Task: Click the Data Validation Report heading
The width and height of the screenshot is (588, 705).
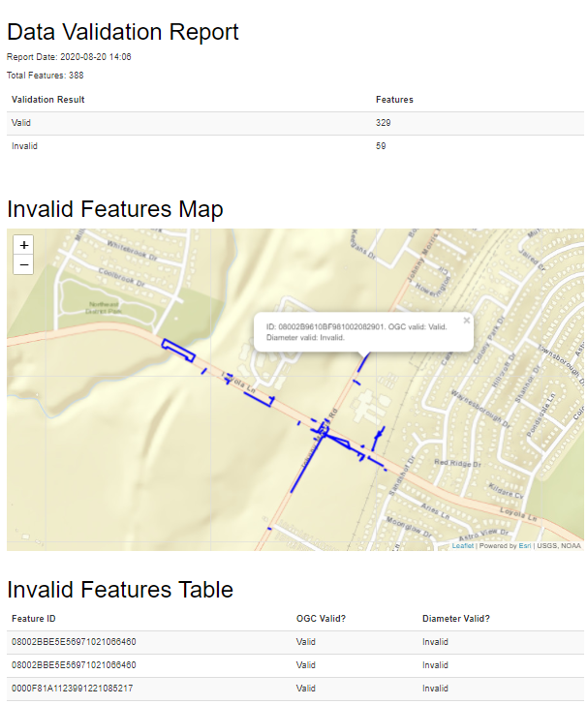Action: 123,32
